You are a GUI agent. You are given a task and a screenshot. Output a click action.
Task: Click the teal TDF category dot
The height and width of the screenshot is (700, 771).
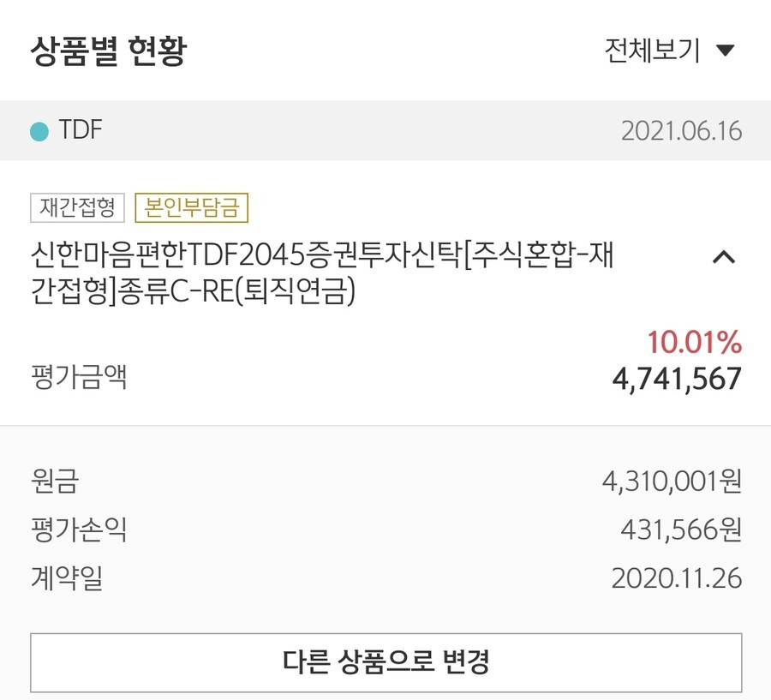(39, 131)
